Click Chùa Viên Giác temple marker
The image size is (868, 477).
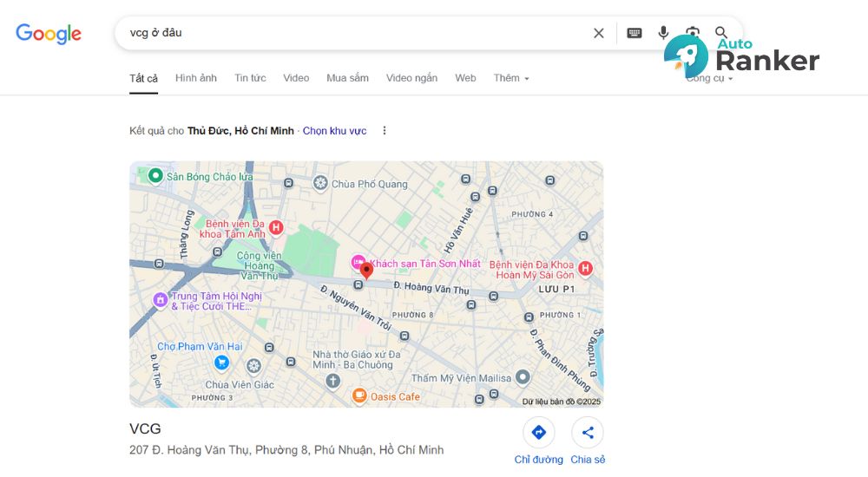253,366
